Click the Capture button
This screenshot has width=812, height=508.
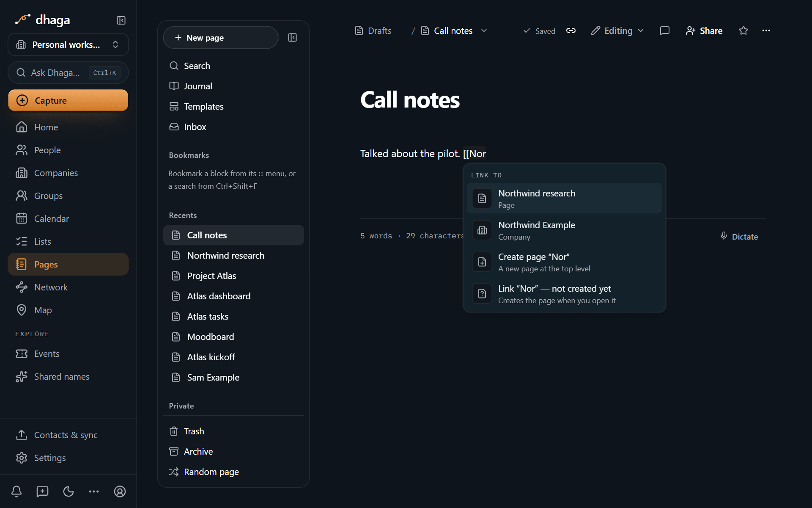(x=68, y=100)
